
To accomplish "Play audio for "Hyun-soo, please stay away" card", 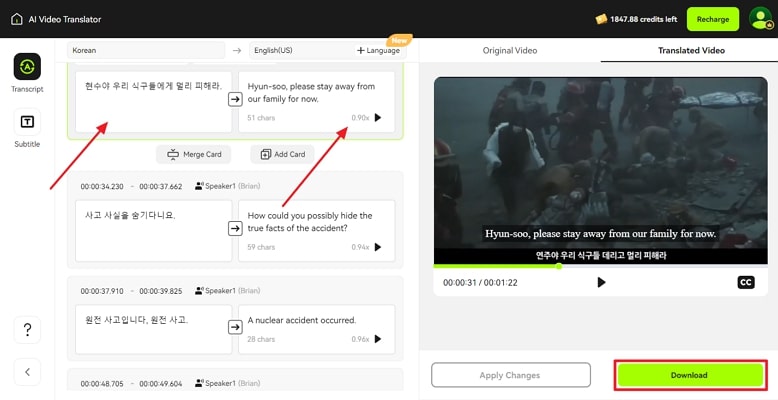I will point(378,118).
